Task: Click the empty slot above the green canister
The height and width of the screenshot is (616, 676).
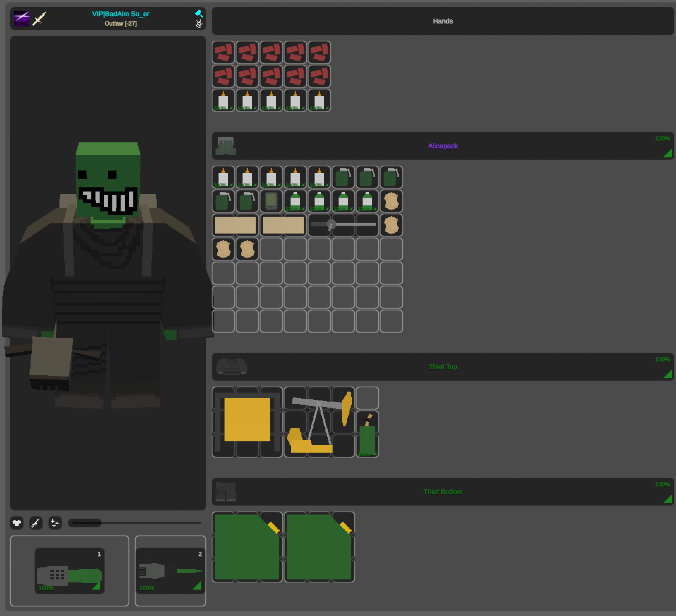Action: click(367, 398)
